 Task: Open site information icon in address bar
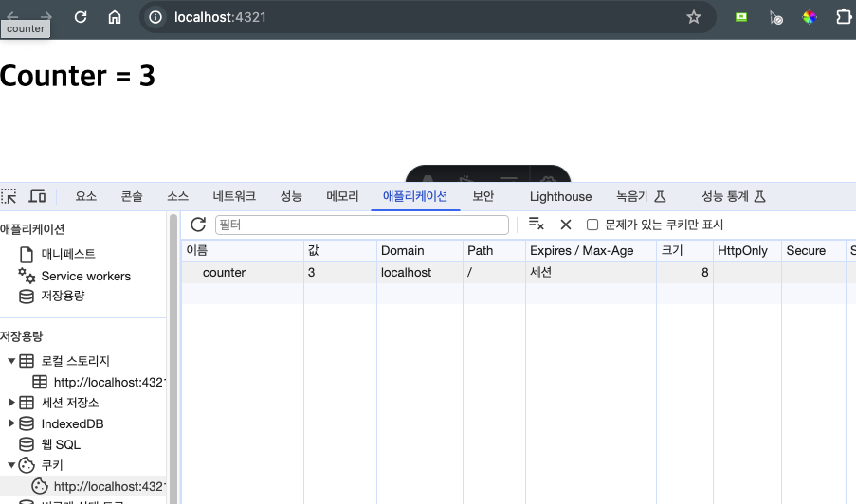(155, 17)
